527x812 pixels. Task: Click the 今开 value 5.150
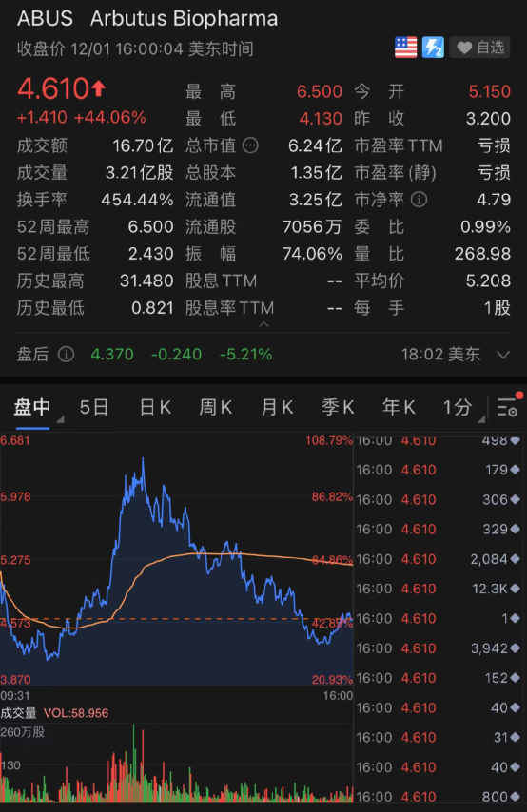coord(490,91)
